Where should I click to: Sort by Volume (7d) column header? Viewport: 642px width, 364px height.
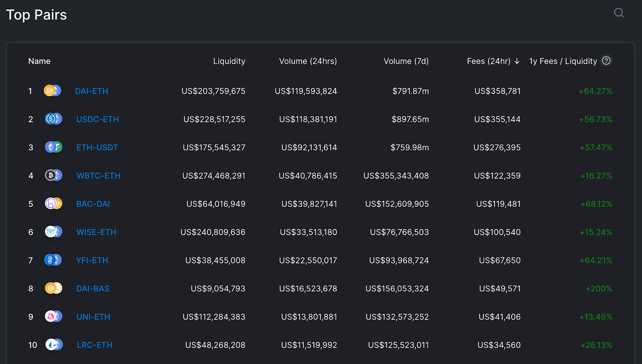(406, 61)
